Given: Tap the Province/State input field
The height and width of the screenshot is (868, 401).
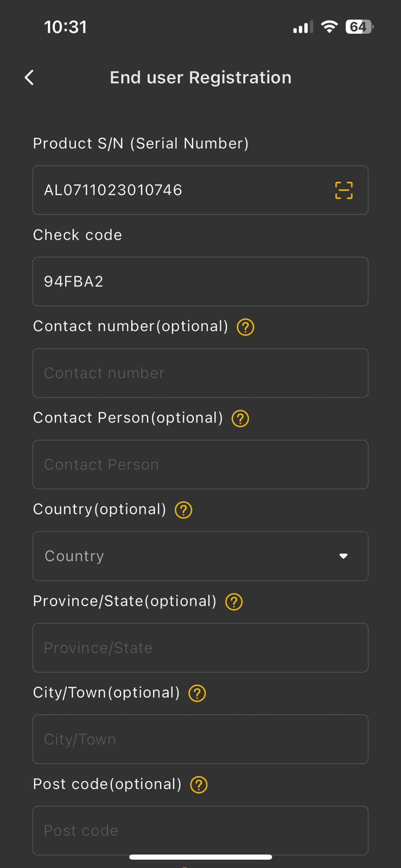Looking at the screenshot, I should click(200, 648).
